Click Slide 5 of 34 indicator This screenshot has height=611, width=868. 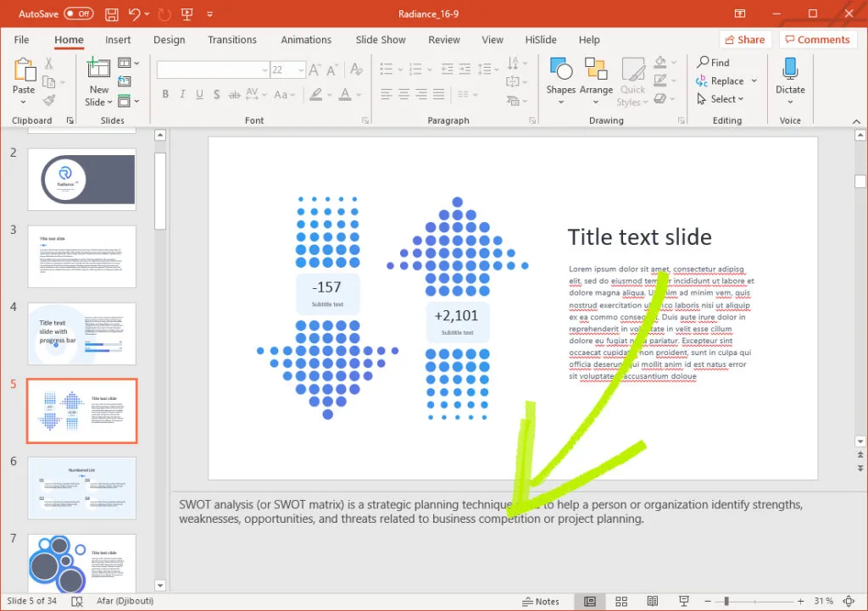31,601
